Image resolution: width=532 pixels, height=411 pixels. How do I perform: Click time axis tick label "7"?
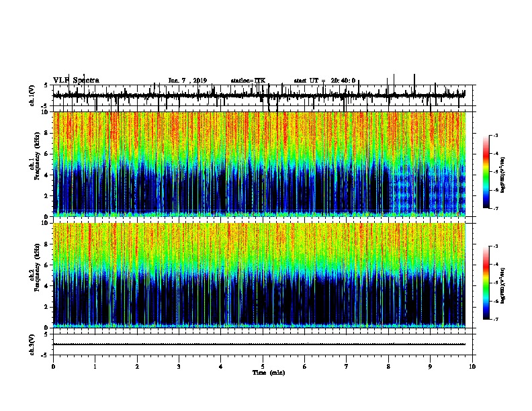(x=347, y=367)
